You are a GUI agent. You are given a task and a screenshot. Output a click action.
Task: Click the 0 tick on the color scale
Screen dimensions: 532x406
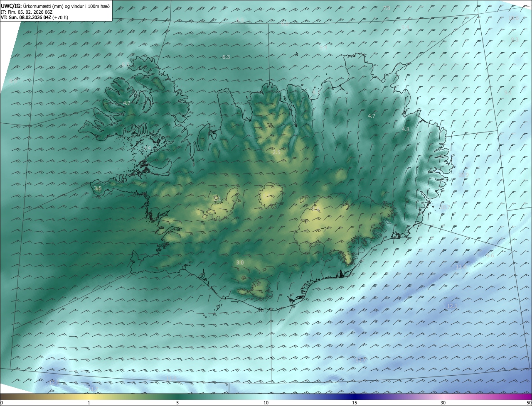[x=1, y=403]
